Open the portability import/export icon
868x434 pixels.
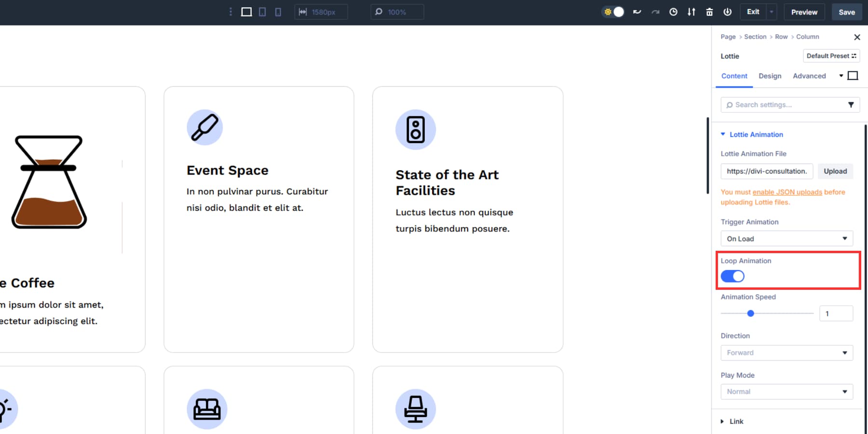692,12
